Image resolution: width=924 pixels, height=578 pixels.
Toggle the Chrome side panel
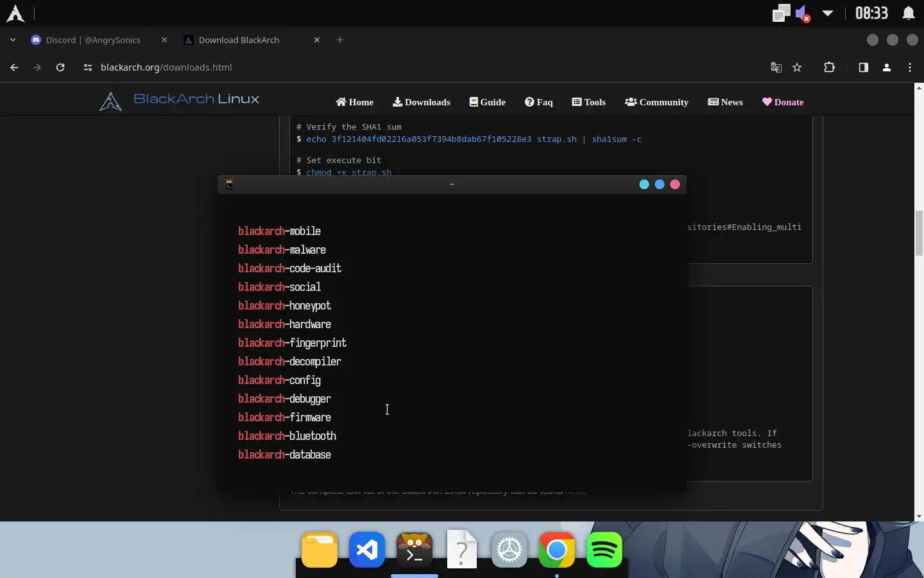coord(863,67)
